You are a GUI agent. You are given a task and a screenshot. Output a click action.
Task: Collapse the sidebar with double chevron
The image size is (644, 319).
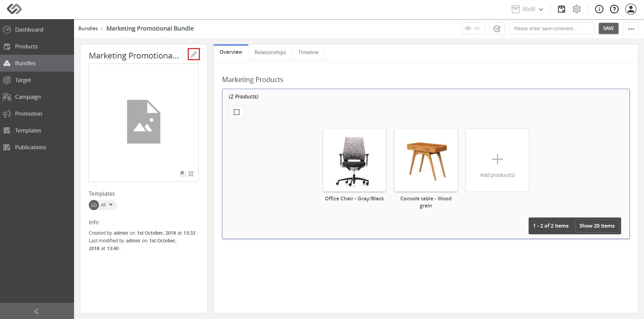point(37,311)
